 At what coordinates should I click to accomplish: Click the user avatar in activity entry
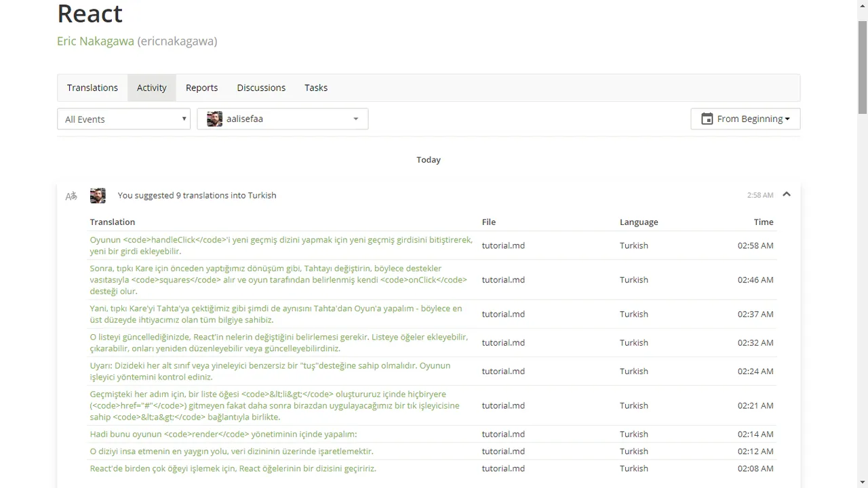(98, 195)
